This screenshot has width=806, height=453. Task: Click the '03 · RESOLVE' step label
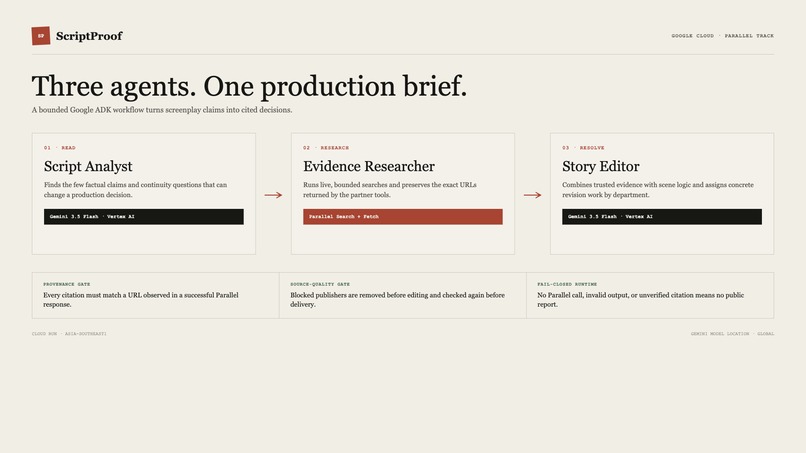(583, 148)
